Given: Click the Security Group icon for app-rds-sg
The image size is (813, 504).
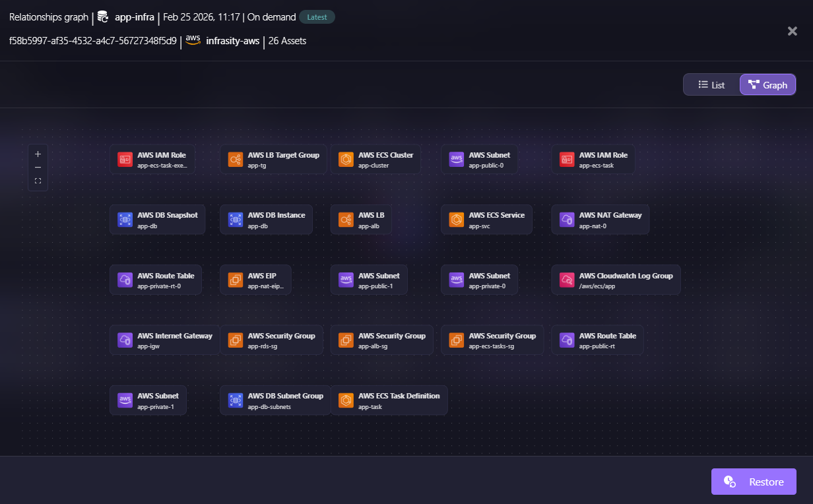Looking at the screenshot, I should click(236, 340).
